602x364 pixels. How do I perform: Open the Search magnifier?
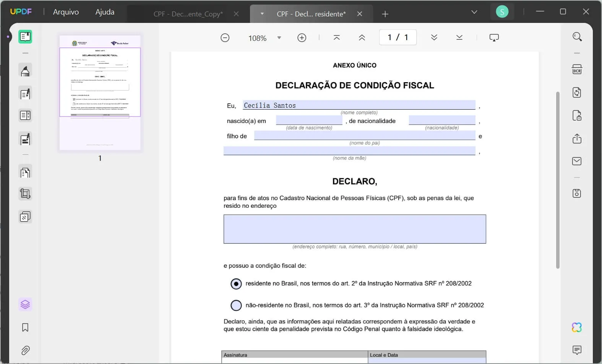577,37
